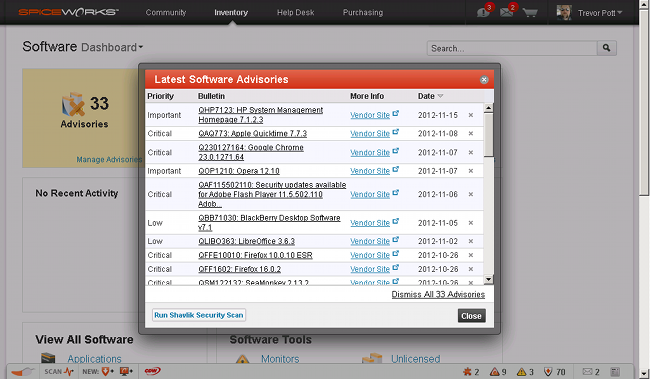This screenshot has width=650, height=379.
Task: Click the Priority column header
Action: click(x=160, y=96)
